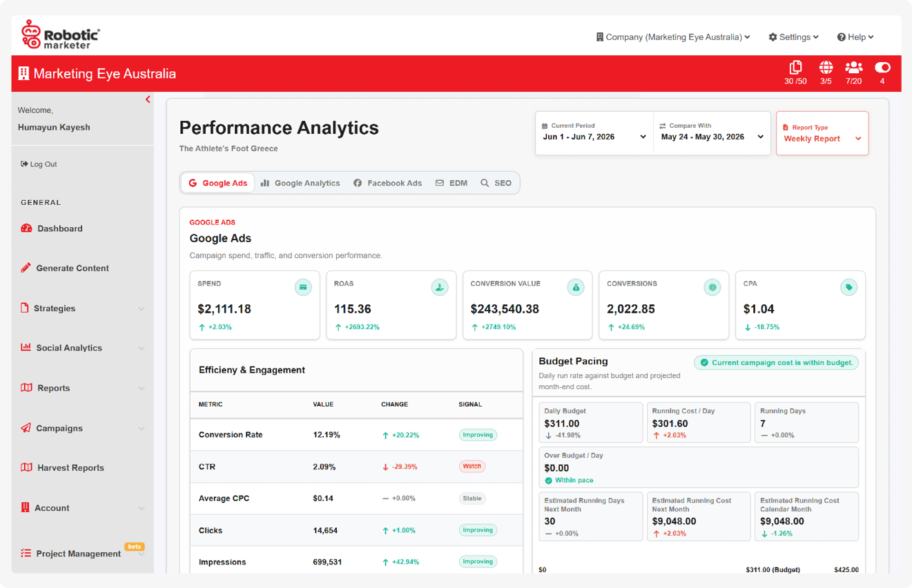This screenshot has height=588, width=912.
Task: Open the Current Period date dropdown
Action: [x=594, y=133]
